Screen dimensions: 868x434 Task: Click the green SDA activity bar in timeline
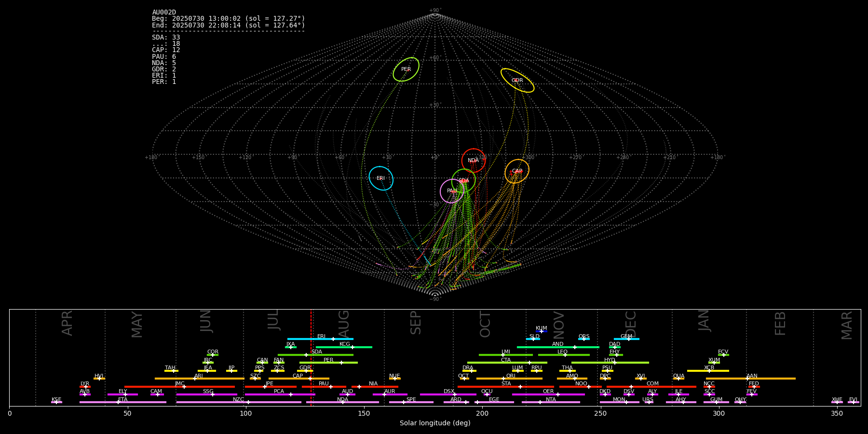click(315, 355)
